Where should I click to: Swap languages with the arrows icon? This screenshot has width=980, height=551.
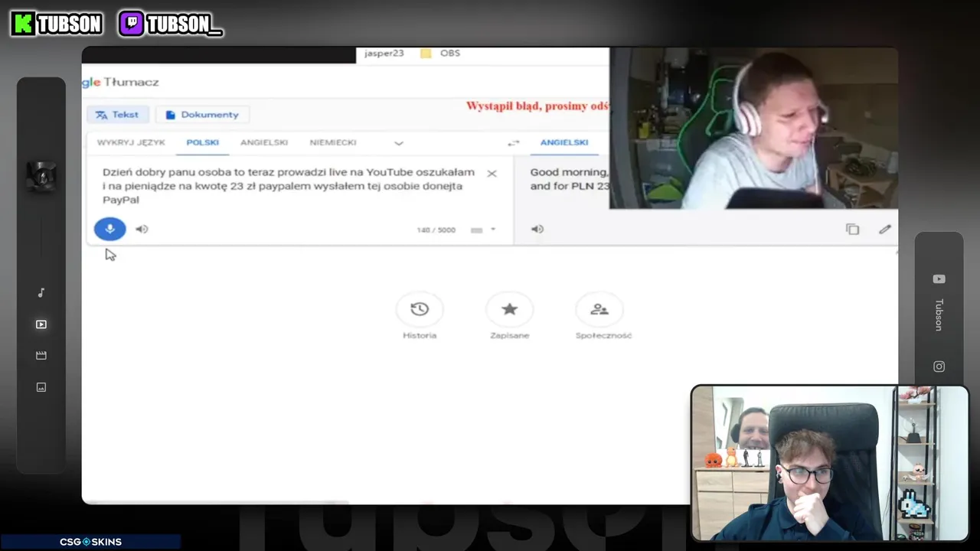[514, 143]
